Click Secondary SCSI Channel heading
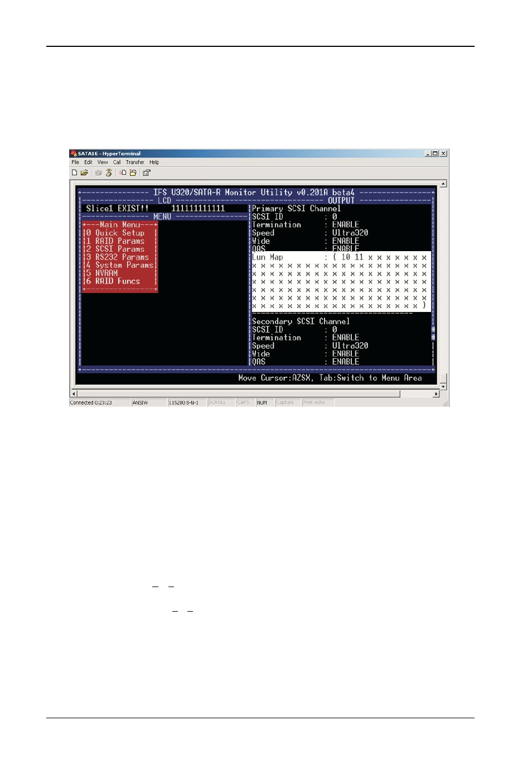 tap(301, 321)
